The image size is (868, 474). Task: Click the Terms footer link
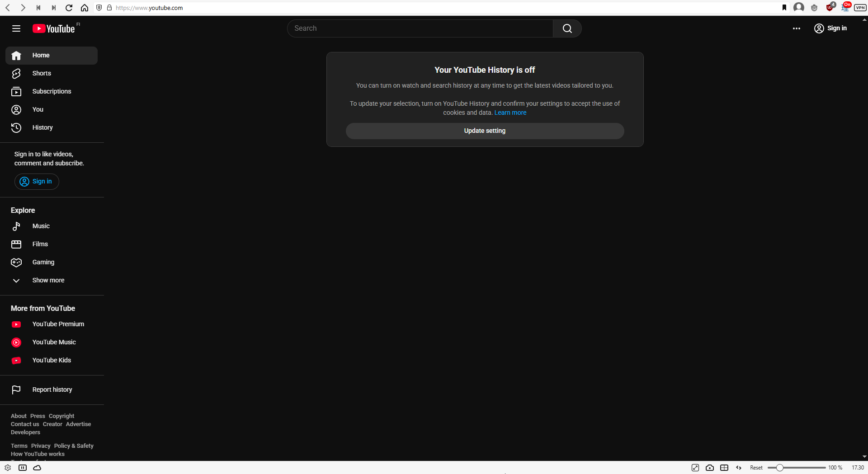tap(19, 446)
